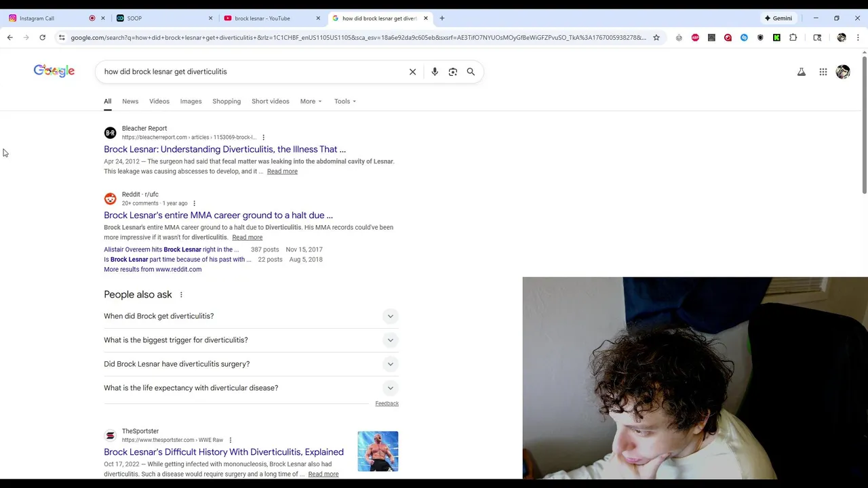Click Read more under Reddit snippet
Screen dimensions: 868x488
tap(247, 237)
